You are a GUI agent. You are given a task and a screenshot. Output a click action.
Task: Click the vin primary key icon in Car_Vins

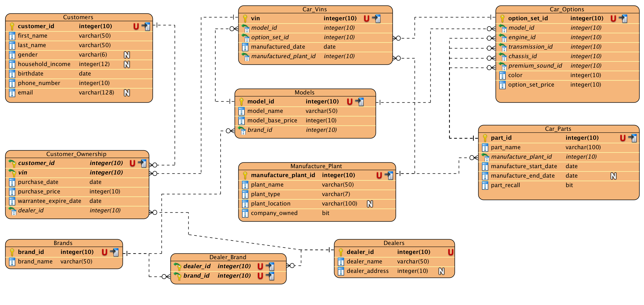tap(245, 18)
